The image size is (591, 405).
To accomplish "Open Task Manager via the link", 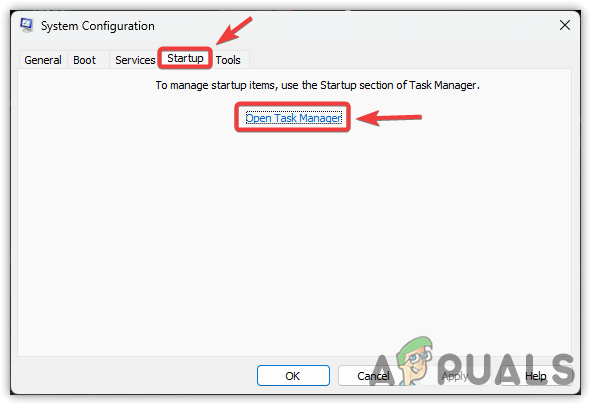I will point(294,118).
